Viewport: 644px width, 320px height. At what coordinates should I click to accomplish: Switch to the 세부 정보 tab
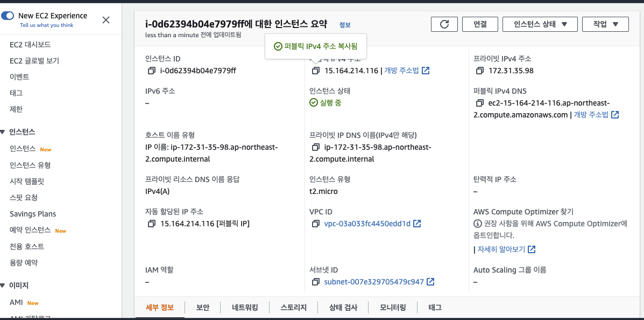[x=160, y=308]
